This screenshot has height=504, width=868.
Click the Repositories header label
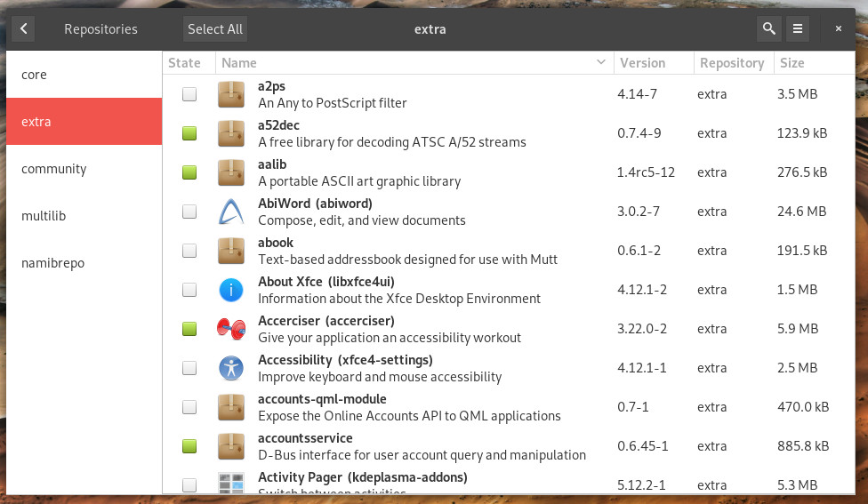coord(100,28)
